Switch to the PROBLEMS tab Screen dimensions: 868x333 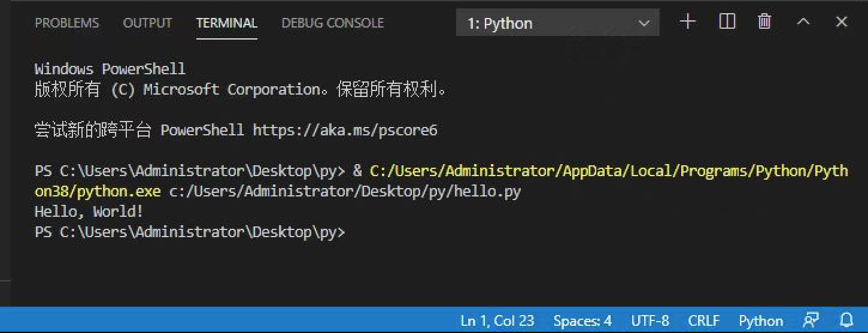click(66, 23)
